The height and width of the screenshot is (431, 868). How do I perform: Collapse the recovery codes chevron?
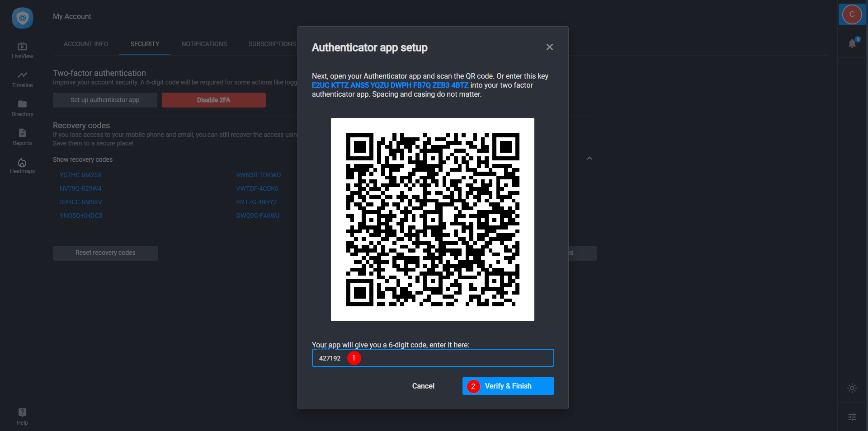(x=590, y=158)
